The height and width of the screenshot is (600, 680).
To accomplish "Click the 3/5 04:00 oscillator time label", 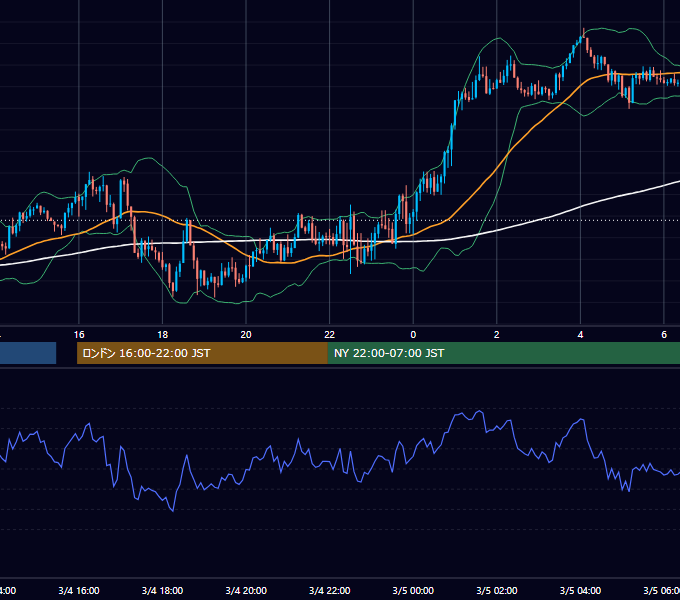I will click(x=580, y=590).
